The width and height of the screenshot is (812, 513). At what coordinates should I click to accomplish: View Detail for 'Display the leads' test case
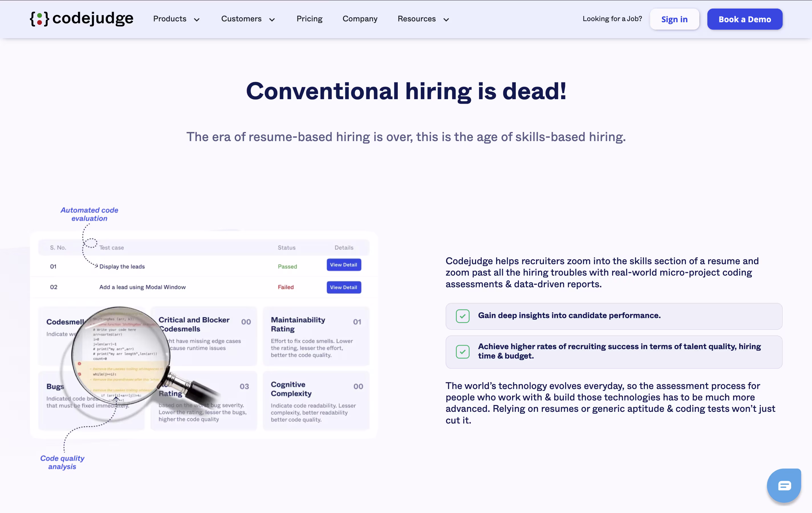(x=344, y=264)
